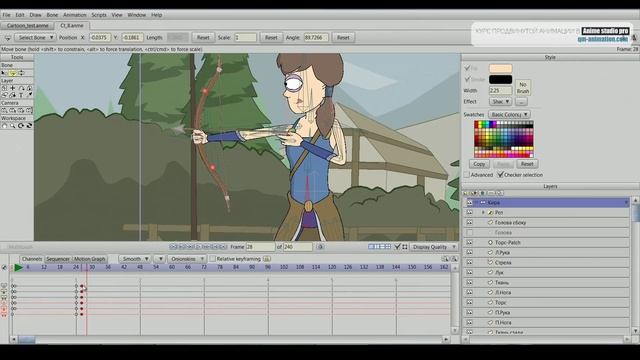The height and width of the screenshot is (360, 640).
Task: Toggle the Fill checkbox in Style panel
Action: tap(467, 68)
